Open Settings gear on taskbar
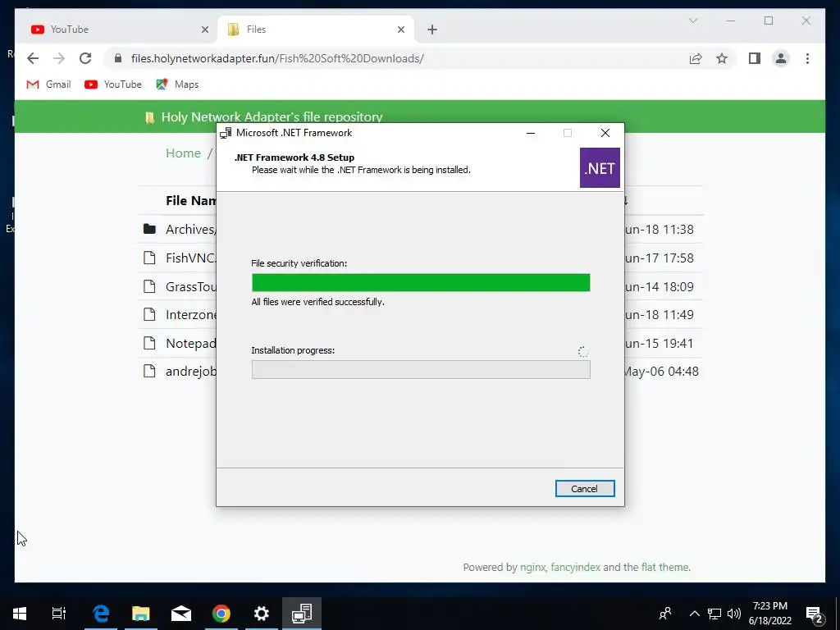Image resolution: width=840 pixels, height=630 pixels. [262, 614]
